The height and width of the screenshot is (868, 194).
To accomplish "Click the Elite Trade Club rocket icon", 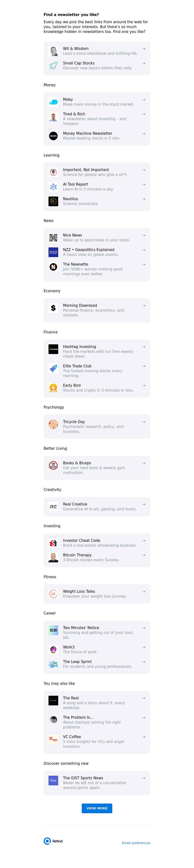I will click(x=53, y=369).
